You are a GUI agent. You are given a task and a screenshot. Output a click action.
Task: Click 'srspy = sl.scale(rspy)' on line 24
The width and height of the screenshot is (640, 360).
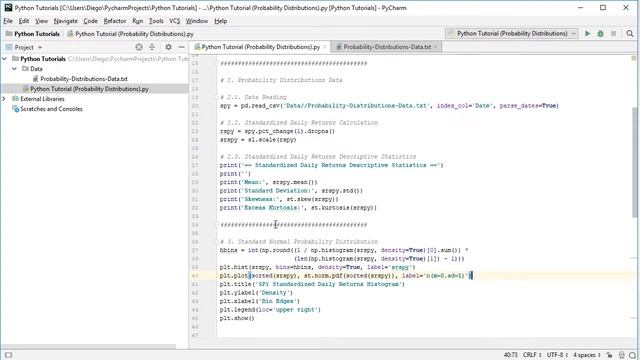(x=258, y=140)
